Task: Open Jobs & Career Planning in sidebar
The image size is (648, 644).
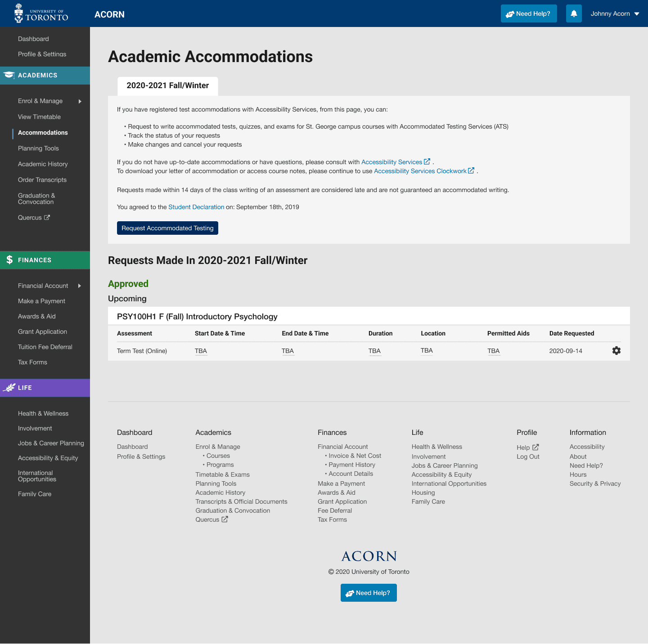Action: [x=51, y=443]
